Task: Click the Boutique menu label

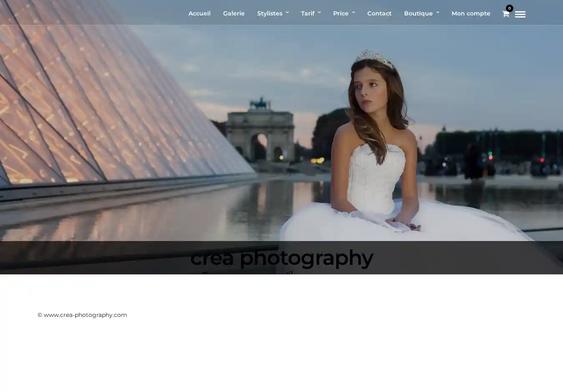Action: [418, 13]
